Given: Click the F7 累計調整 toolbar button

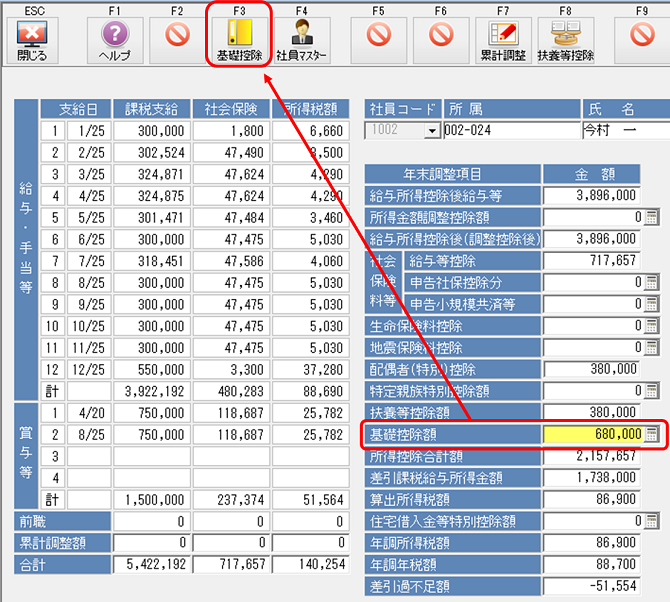Looking at the screenshot, I should pos(503,37).
